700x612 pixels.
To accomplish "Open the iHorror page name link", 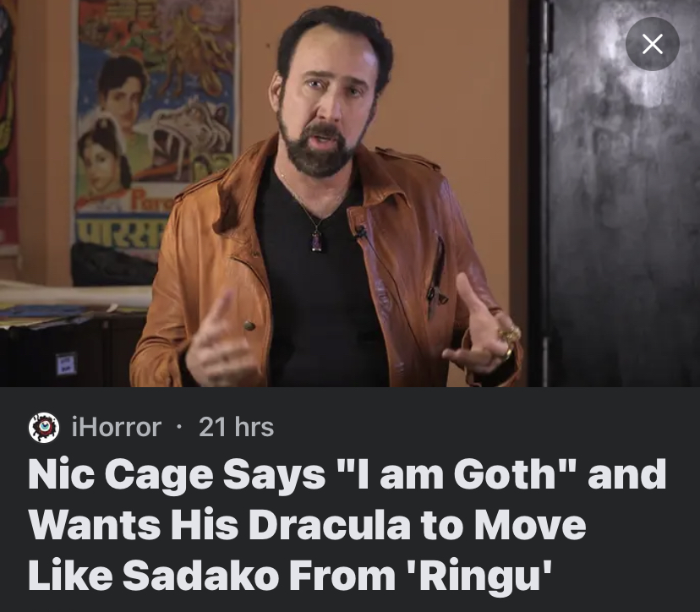I will [x=116, y=427].
